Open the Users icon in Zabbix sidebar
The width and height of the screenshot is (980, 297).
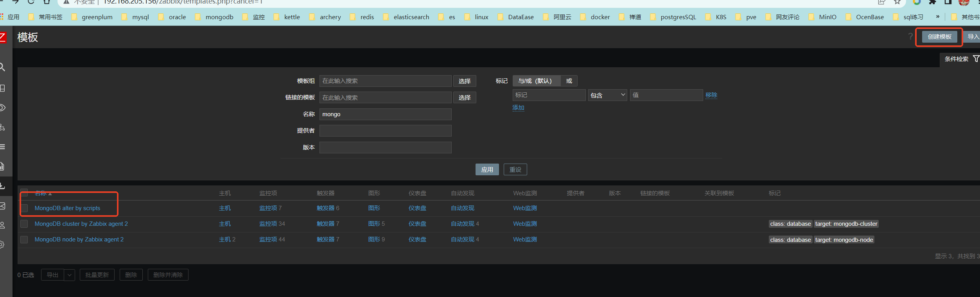pyautogui.click(x=2, y=225)
